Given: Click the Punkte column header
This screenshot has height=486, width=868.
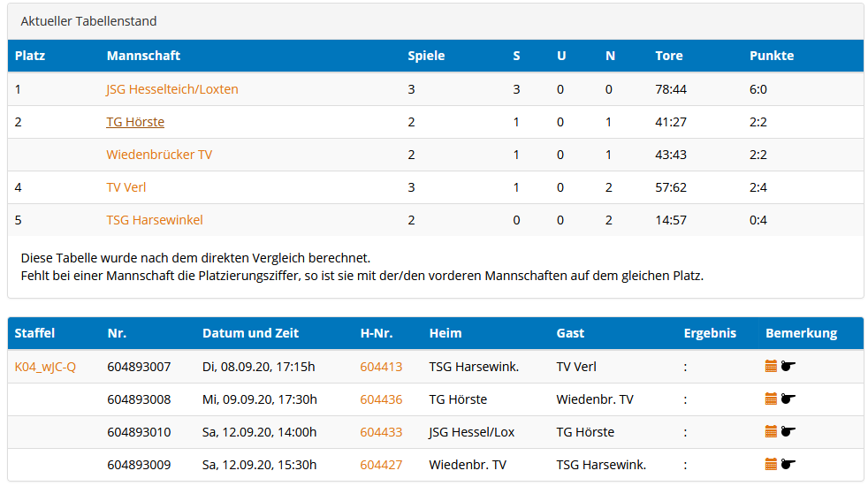Looking at the screenshot, I should pos(772,56).
